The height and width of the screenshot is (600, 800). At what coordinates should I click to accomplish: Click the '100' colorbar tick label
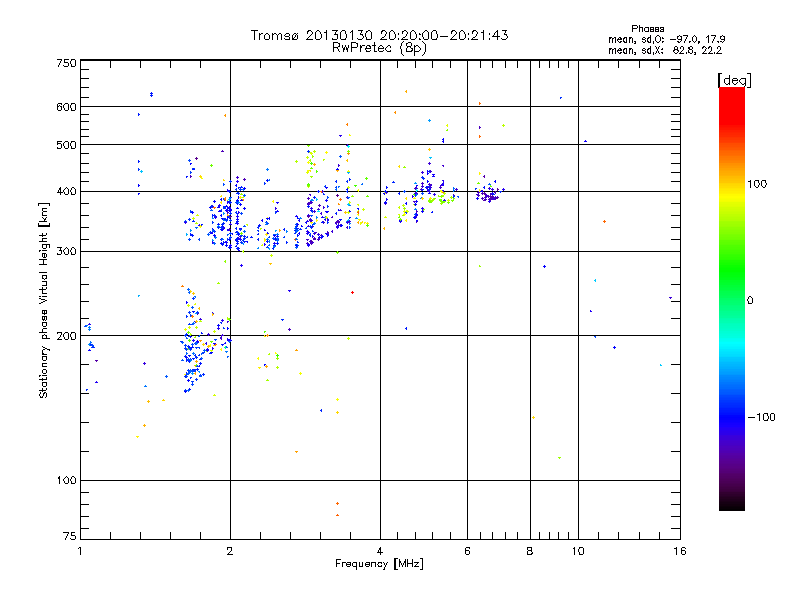pyautogui.click(x=757, y=184)
